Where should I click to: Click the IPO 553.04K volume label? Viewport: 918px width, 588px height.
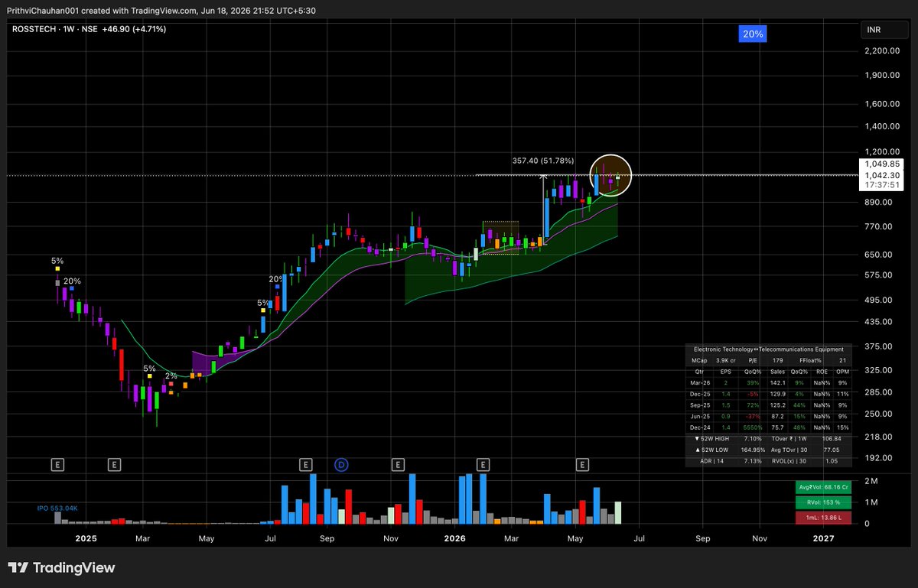(x=58, y=508)
